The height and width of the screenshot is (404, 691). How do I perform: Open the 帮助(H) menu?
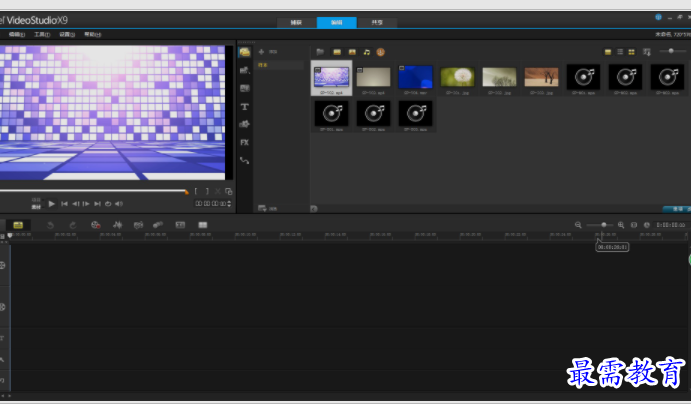tap(93, 34)
